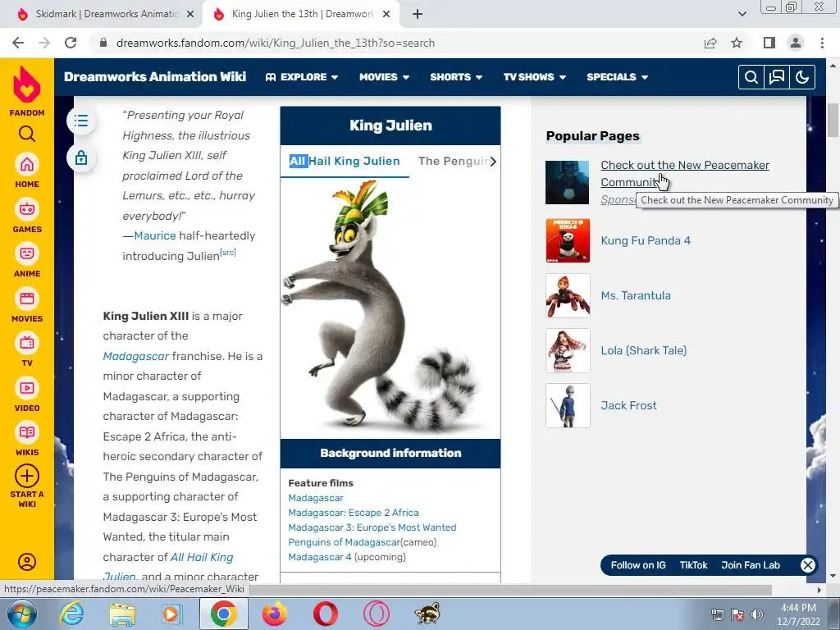The height and width of the screenshot is (630, 840).
Task: Click the Peacemaker sponsored thumbnail
Action: pos(568,182)
